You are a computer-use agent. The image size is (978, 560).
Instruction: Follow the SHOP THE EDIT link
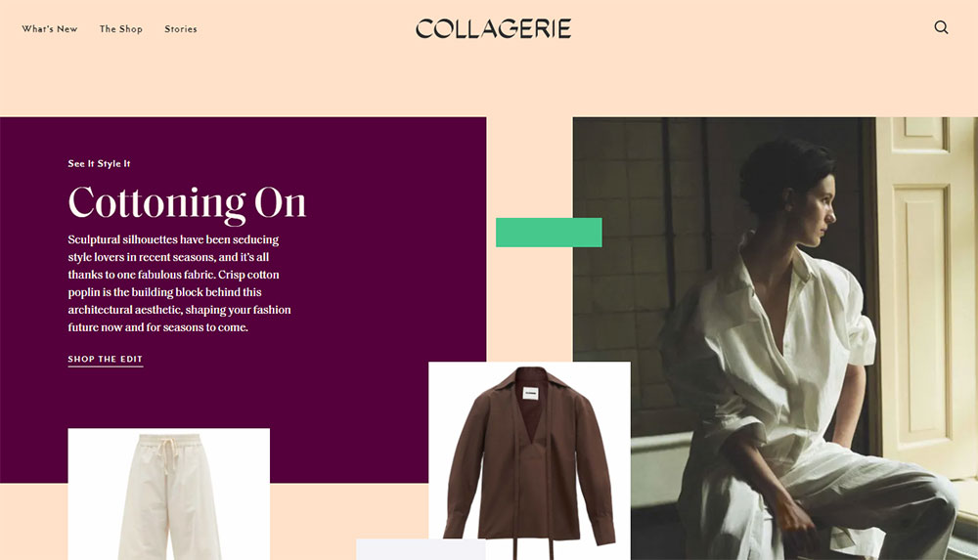point(106,360)
